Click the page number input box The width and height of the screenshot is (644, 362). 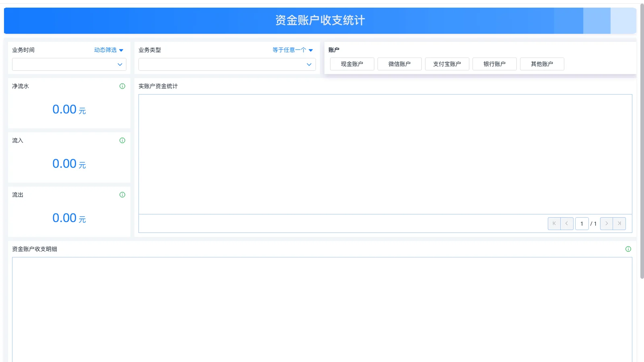(x=582, y=223)
